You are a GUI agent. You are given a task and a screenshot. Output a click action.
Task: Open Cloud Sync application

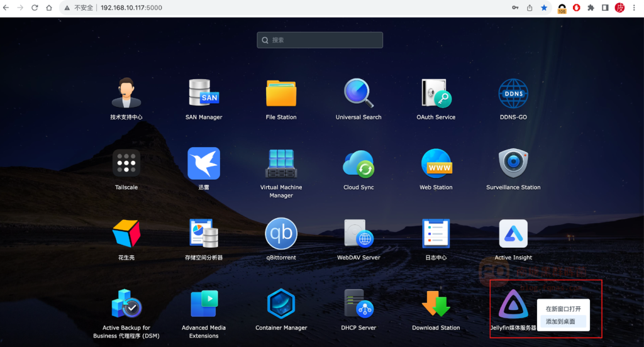[x=358, y=164]
